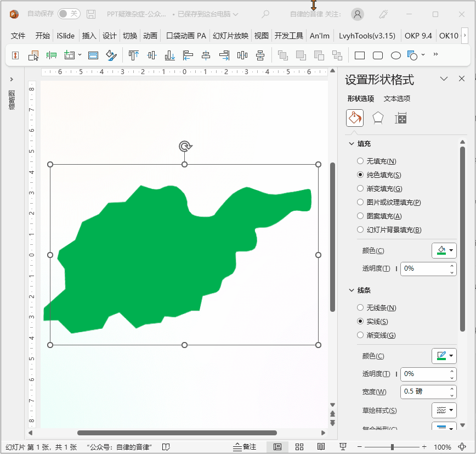This screenshot has height=454, width=476.
Task: Switch to Reading view in status bar
Action: coord(321,447)
